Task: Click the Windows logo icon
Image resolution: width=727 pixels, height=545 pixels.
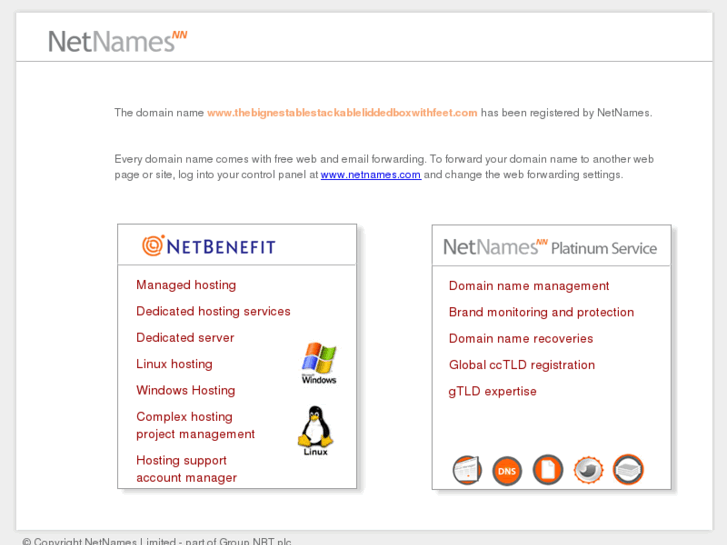Action: tap(319, 363)
